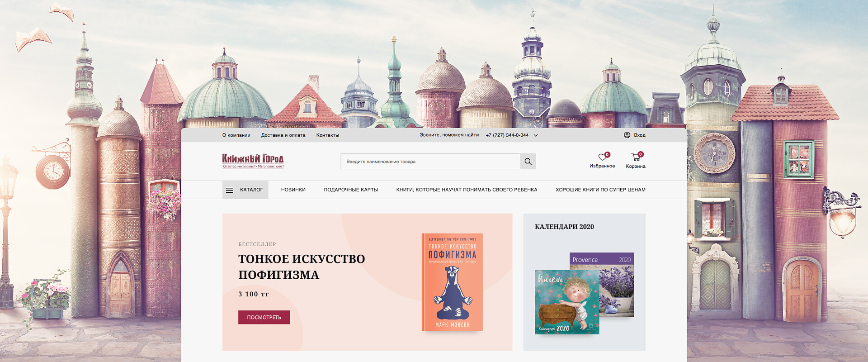Screen dimensions: 868x362
Task: Select the Новинки menu item
Action: [293, 190]
